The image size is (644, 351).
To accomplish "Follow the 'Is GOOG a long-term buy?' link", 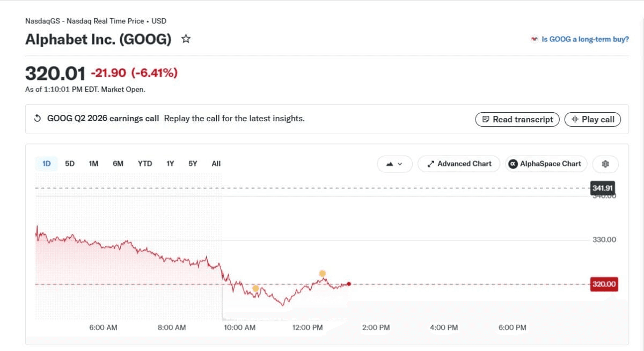I will coord(580,39).
